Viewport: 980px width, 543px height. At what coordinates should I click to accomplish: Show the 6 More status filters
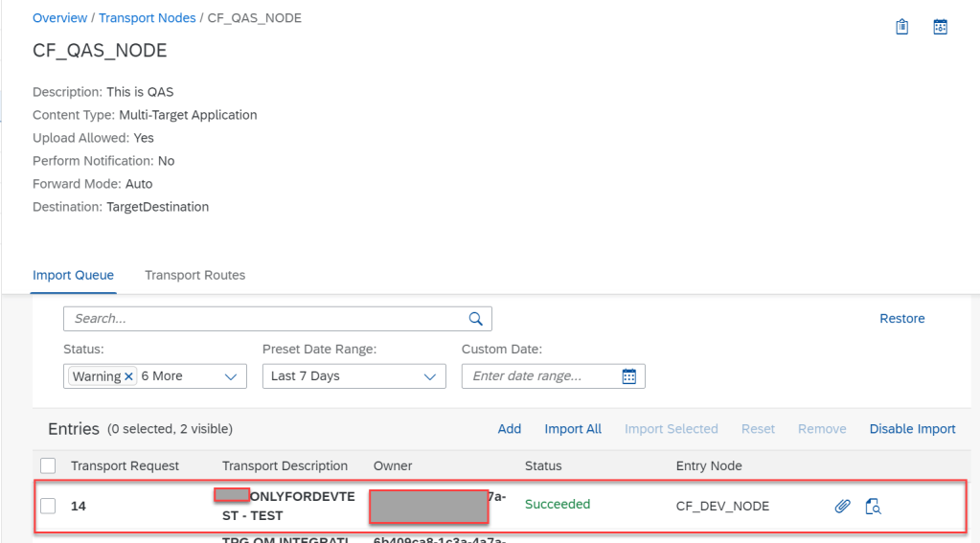[162, 376]
